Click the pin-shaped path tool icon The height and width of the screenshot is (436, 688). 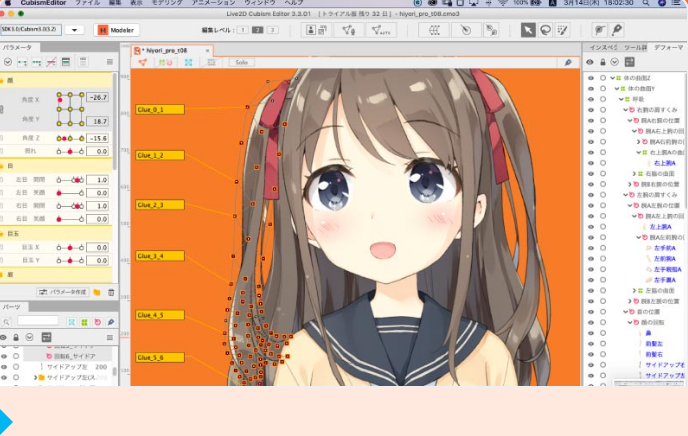click(616, 30)
